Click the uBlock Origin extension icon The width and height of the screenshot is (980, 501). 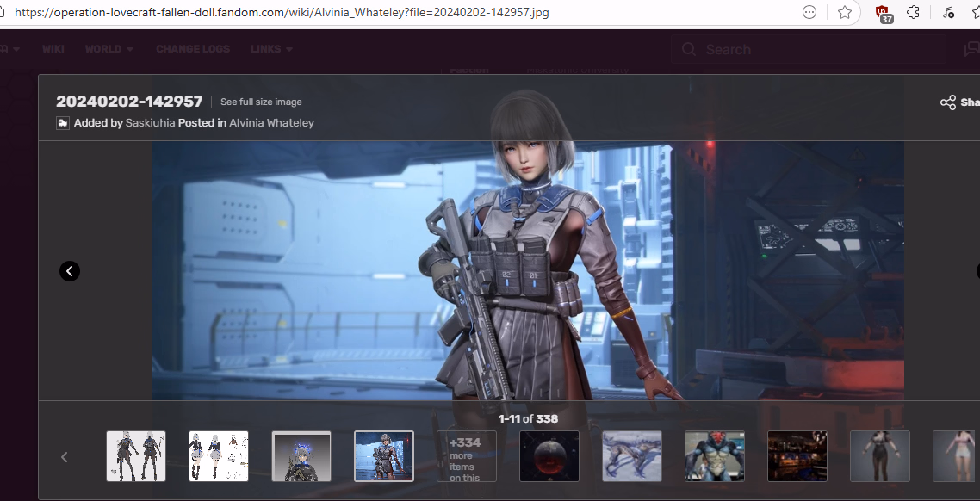click(x=883, y=13)
